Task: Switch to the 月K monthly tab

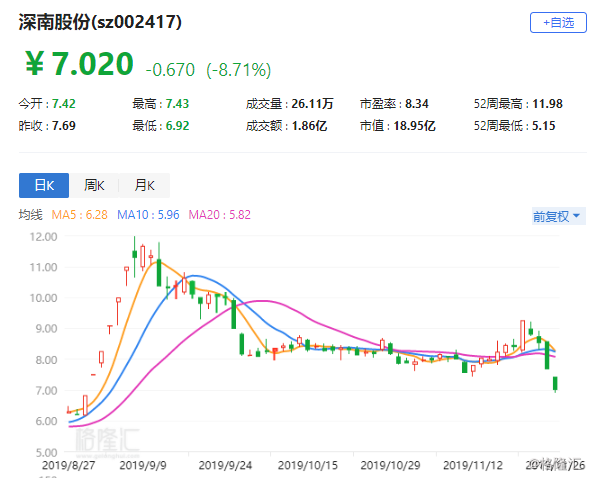Action: click(x=145, y=185)
